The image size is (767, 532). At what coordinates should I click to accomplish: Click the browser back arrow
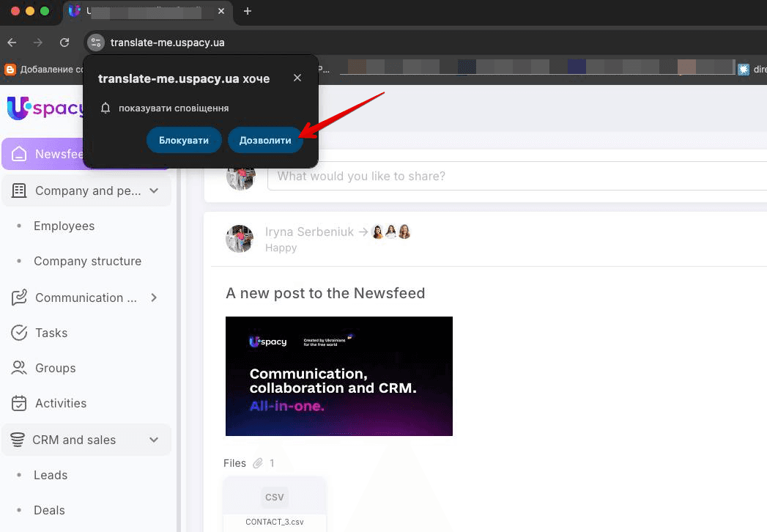tap(12, 43)
